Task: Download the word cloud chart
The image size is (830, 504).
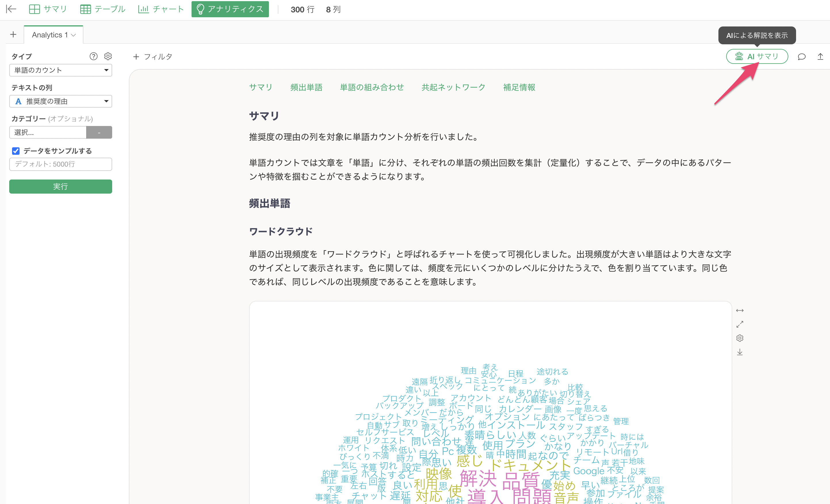Action: coord(740,352)
